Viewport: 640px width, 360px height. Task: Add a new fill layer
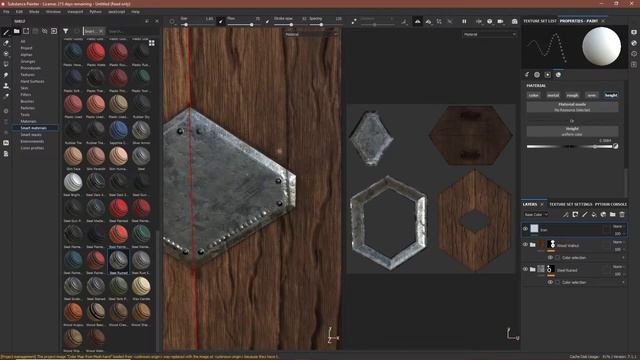point(594,214)
